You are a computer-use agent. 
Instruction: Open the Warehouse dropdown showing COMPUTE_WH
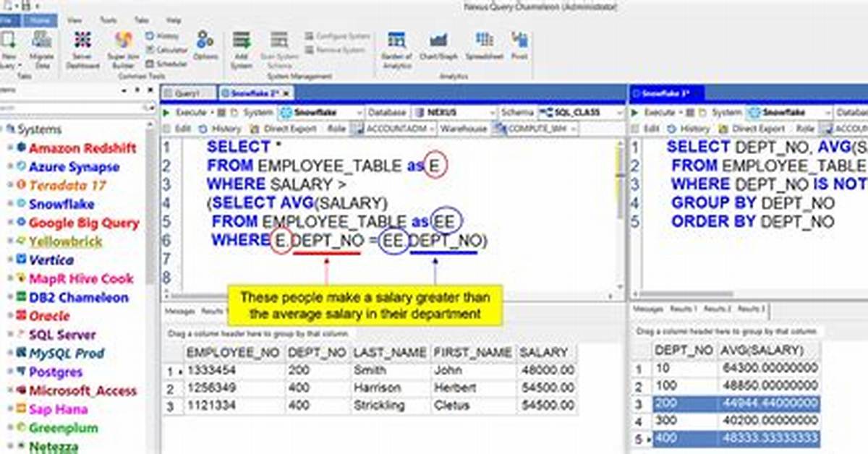(x=535, y=129)
